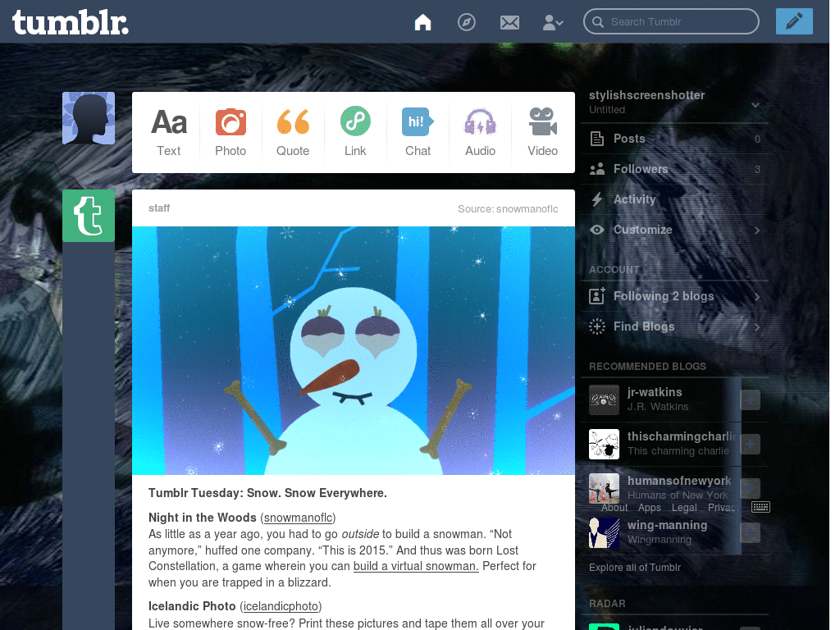Open the icelandicphoto link
This screenshot has width=840, height=630.
(281, 606)
